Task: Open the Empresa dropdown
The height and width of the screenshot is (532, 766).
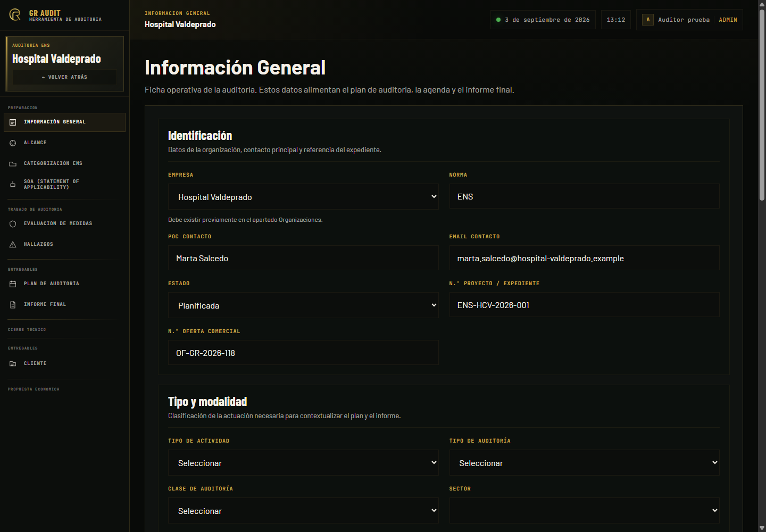Action: [x=303, y=197]
